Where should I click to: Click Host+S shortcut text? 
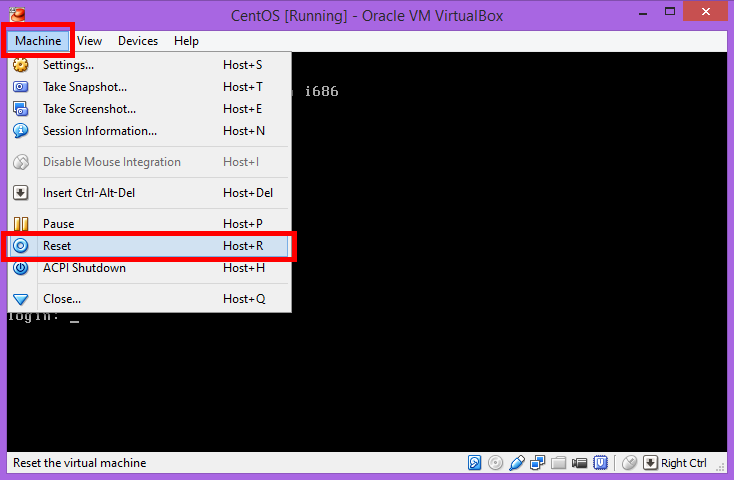click(x=242, y=65)
